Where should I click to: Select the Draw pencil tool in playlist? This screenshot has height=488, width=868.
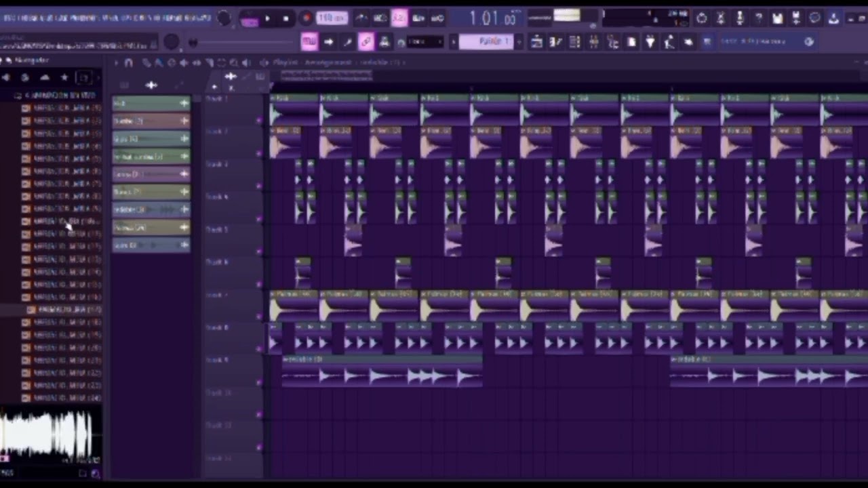tap(147, 62)
